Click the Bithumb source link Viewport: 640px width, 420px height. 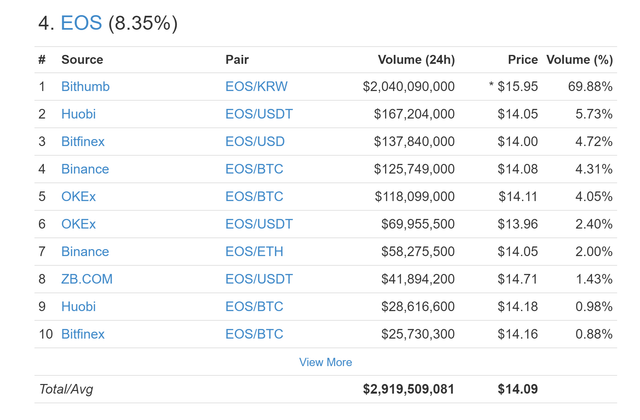click(85, 87)
